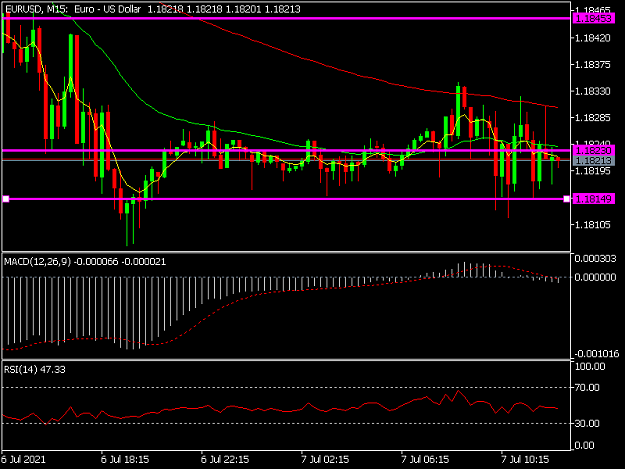Viewport: 625px width, 469px height.
Task: Click the 1.18420 price scale value
Action: coord(593,38)
